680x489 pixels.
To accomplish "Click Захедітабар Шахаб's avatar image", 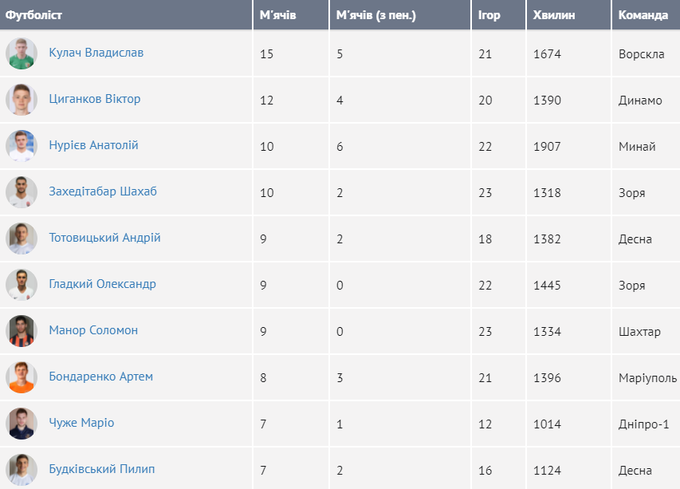I will 21,192.
